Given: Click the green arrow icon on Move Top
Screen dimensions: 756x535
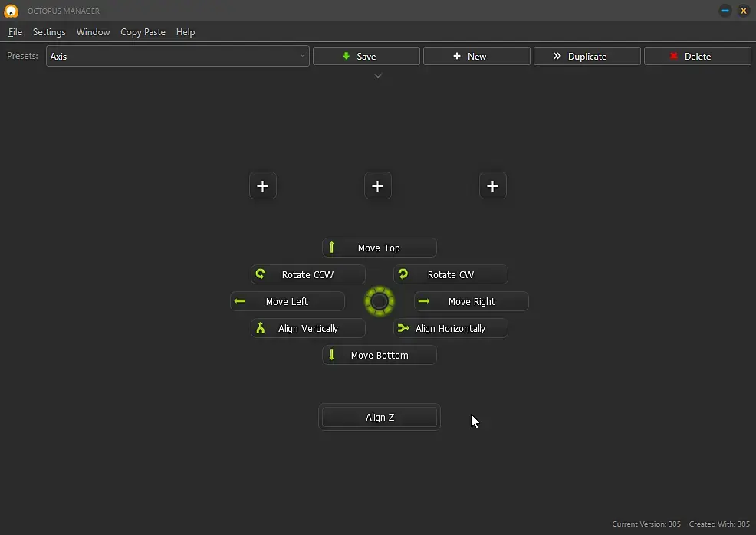Looking at the screenshot, I should click(332, 248).
